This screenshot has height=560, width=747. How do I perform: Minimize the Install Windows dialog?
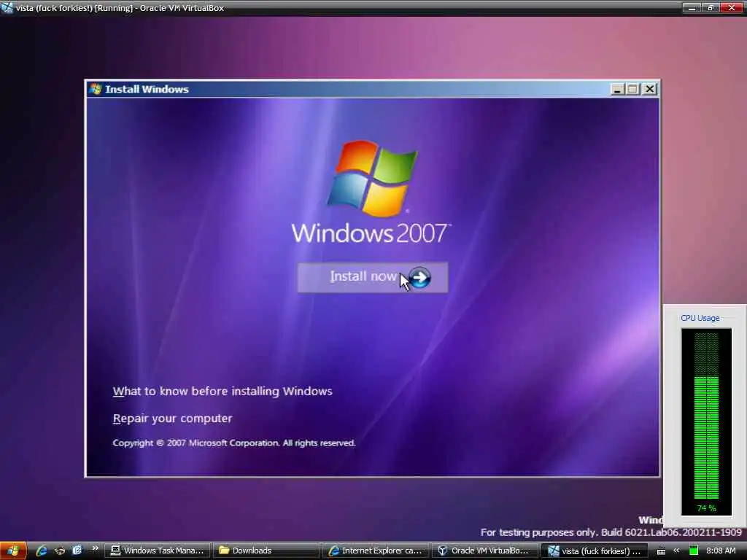tap(617, 89)
